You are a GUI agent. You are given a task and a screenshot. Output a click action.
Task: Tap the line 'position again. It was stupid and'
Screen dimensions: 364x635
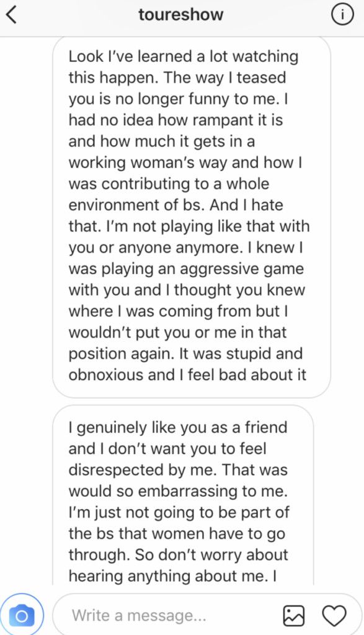pyautogui.click(x=185, y=354)
